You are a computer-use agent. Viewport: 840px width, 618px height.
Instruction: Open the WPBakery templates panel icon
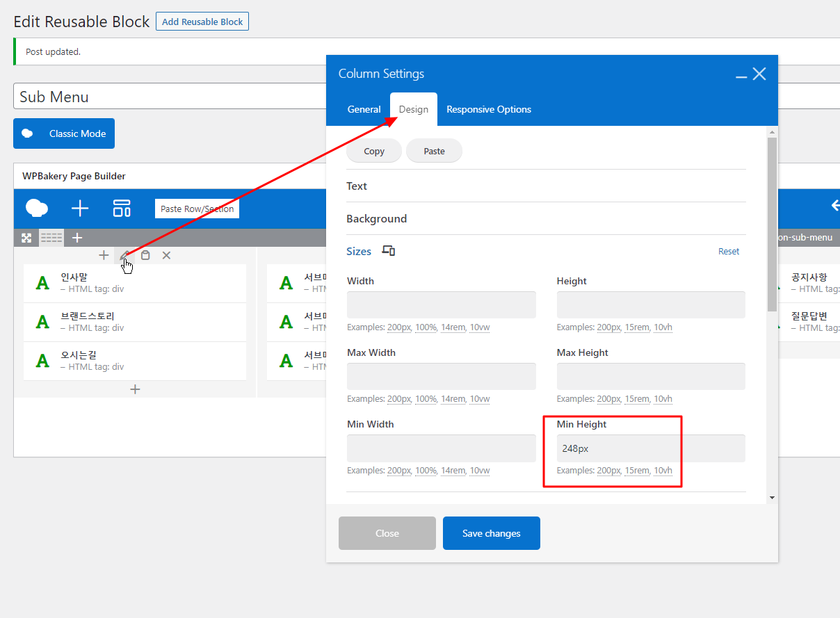[122, 208]
